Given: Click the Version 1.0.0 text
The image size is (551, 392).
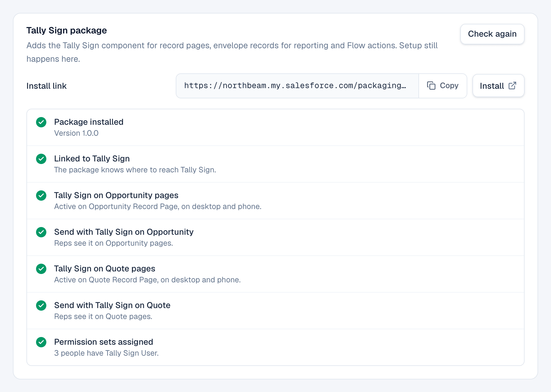Looking at the screenshot, I should [x=76, y=133].
